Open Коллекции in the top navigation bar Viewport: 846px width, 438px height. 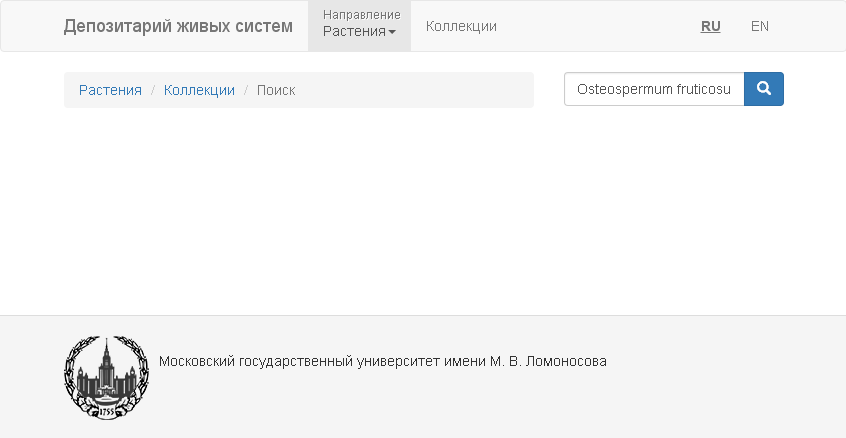coord(461,26)
